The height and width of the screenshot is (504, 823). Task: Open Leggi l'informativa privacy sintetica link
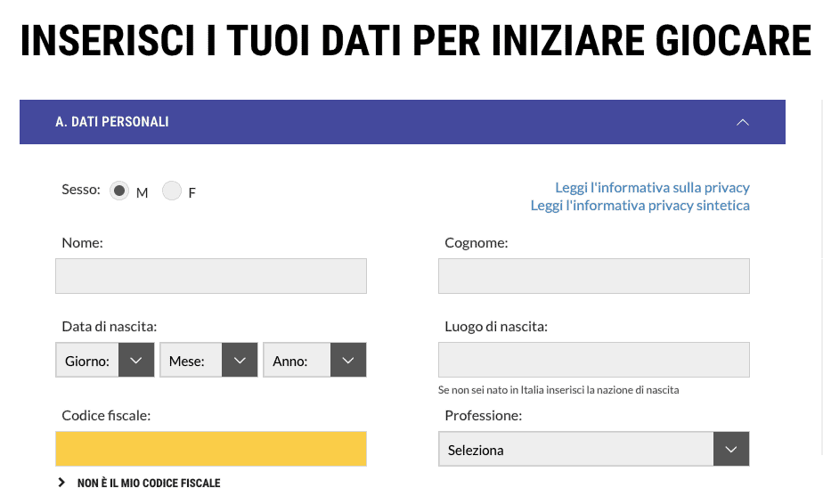pos(640,206)
